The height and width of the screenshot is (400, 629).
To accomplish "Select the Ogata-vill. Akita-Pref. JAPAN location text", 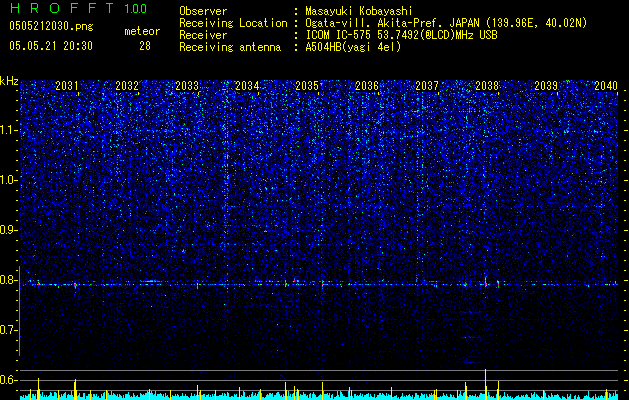I will point(446,23).
